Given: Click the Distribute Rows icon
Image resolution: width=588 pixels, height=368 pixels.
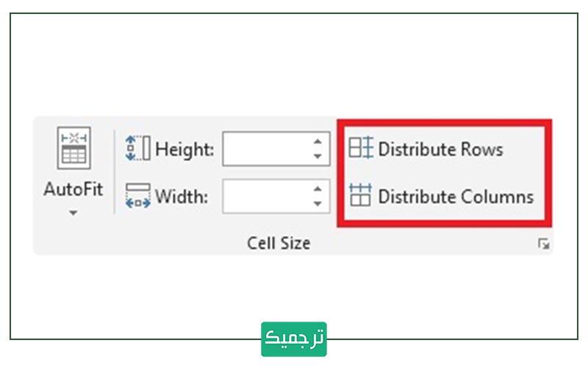Looking at the screenshot, I should coord(360,149).
